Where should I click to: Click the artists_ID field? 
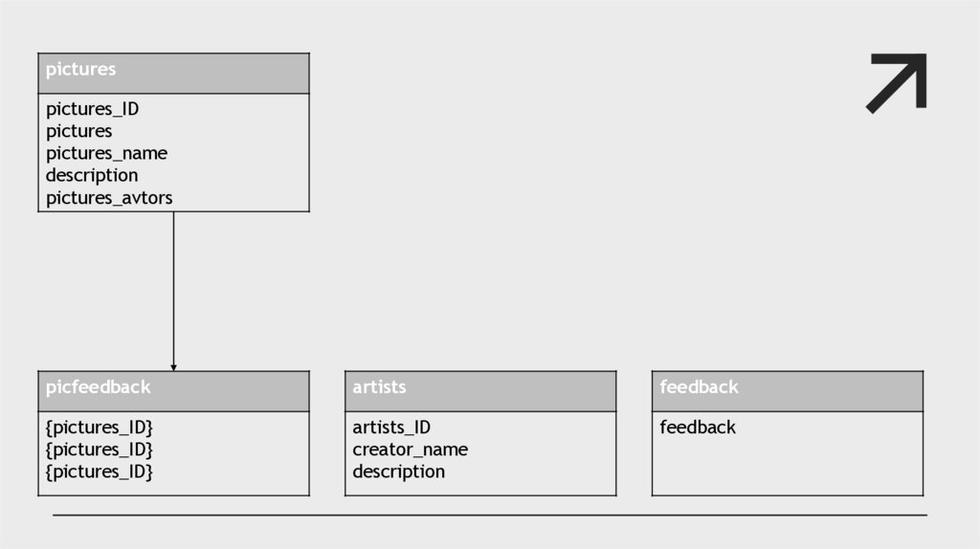tap(391, 427)
